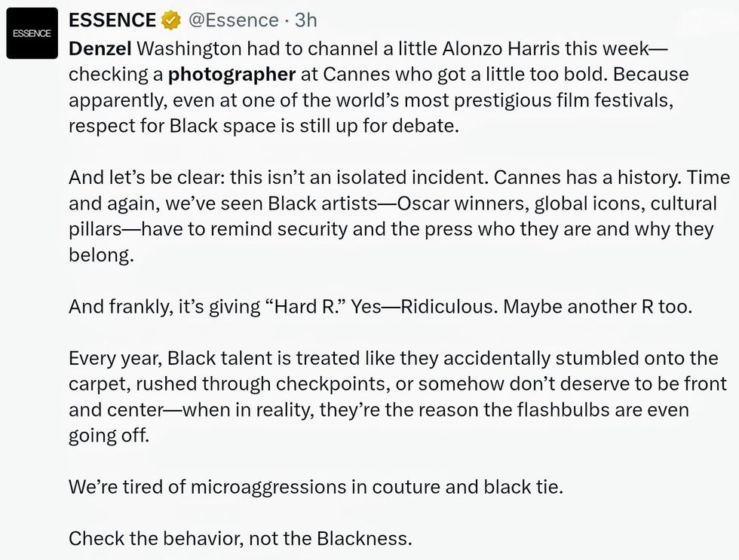Open the ESSENCE display name
This screenshot has height=560, width=739.
[112, 21]
